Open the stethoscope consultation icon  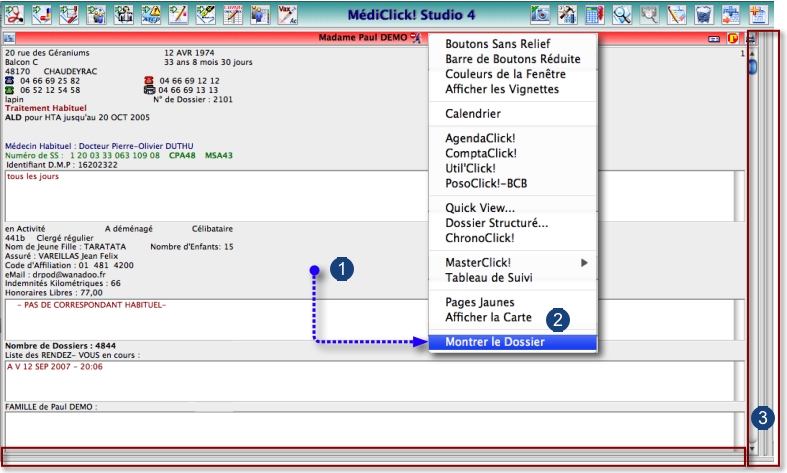tap(15, 15)
